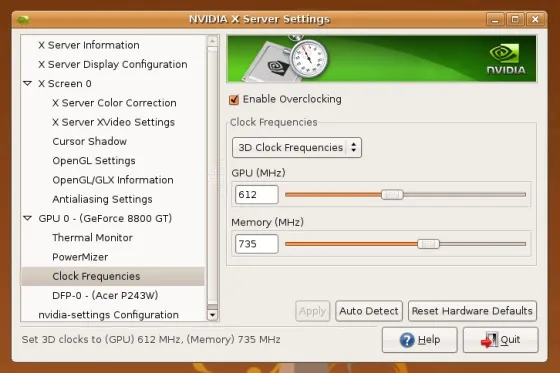The height and width of the screenshot is (373, 560).
Task: Open the PowerMizer page
Action: coord(80,257)
